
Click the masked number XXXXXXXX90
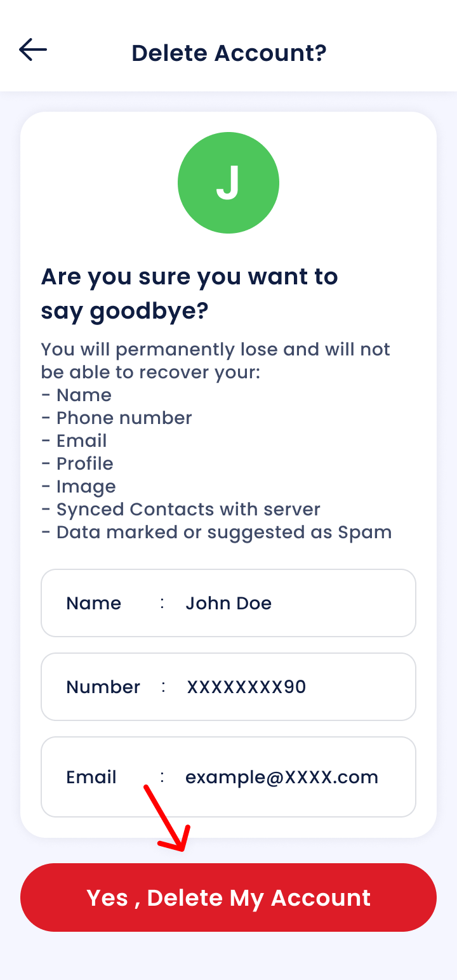pyautogui.click(x=246, y=687)
